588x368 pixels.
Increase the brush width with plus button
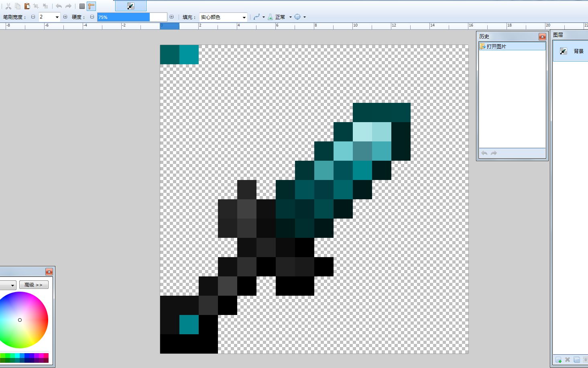65,17
